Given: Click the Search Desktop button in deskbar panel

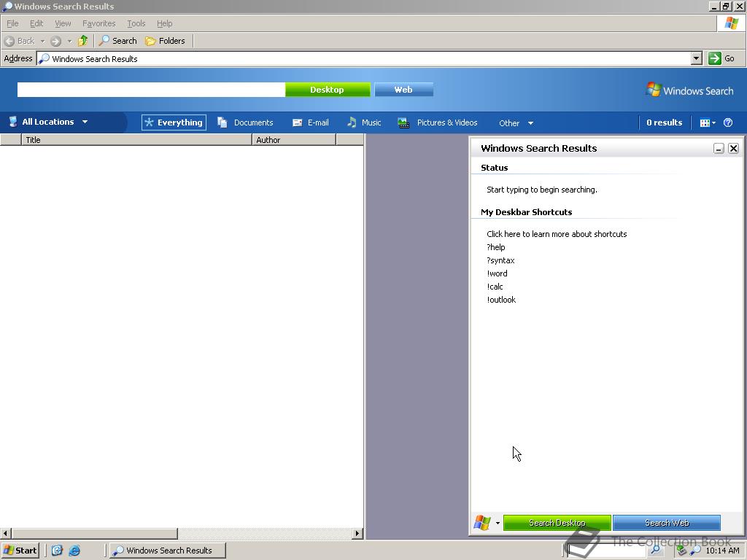Looking at the screenshot, I should 557,522.
